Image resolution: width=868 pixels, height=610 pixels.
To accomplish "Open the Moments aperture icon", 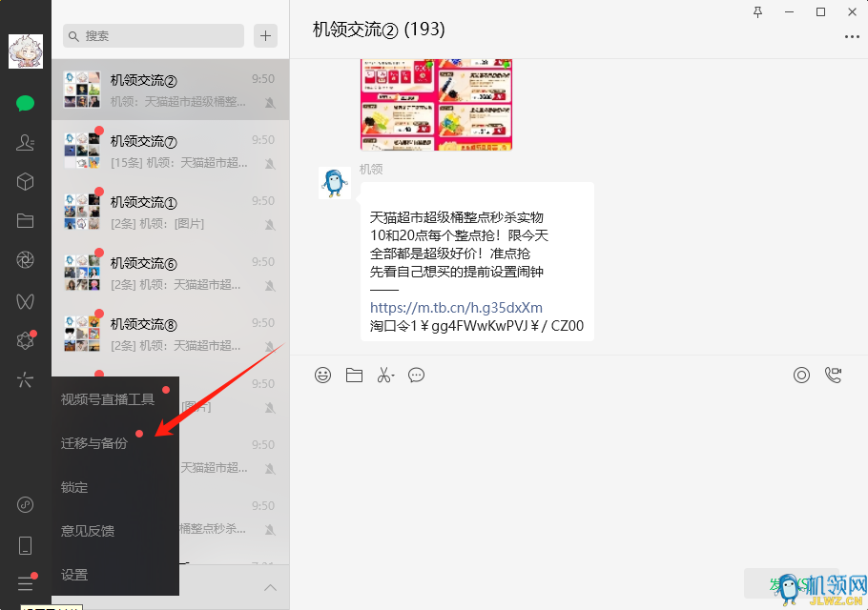I will [x=26, y=260].
